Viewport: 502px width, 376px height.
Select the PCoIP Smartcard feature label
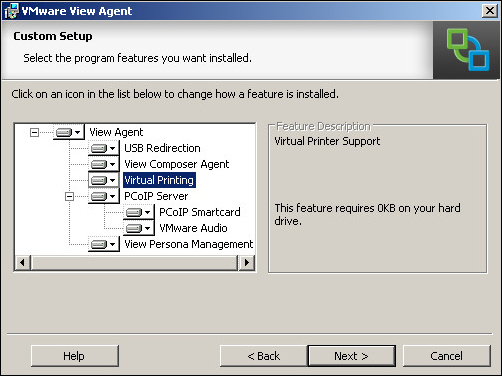tap(200, 212)
